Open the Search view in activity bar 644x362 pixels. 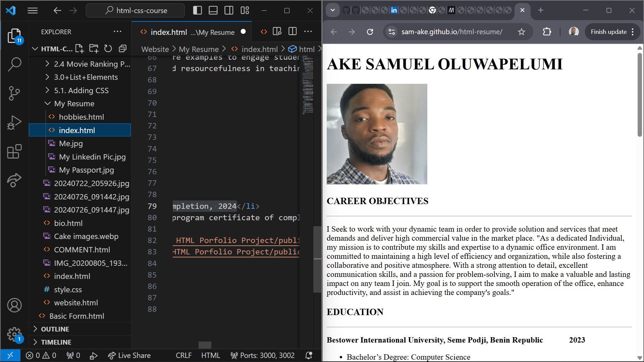pyautogui.click(x=14, y=64)
